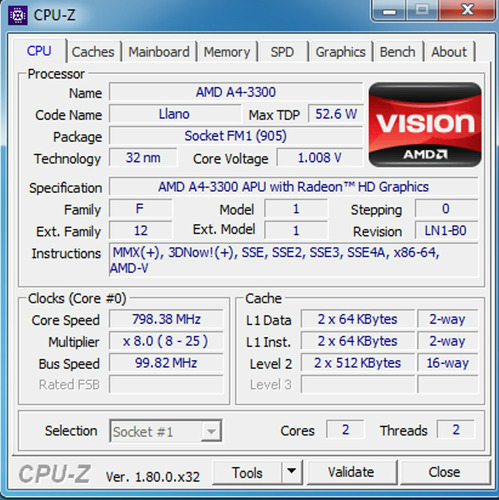Image resolution: width=499 pixels, height=500 pixels.
Task: Click the Socket FM1 (905) package value
Action: 236,136
